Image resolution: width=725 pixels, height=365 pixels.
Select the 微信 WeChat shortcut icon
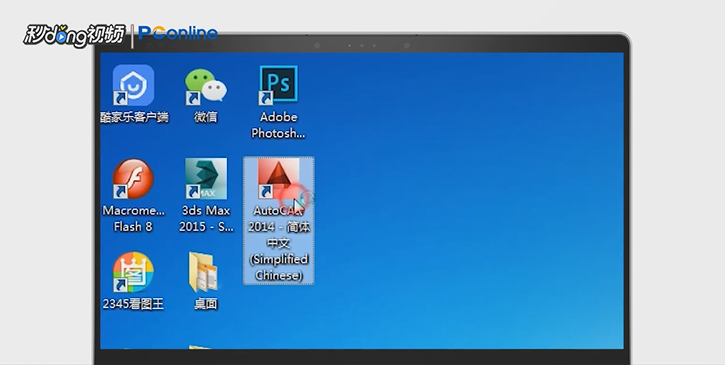[206, 85]
